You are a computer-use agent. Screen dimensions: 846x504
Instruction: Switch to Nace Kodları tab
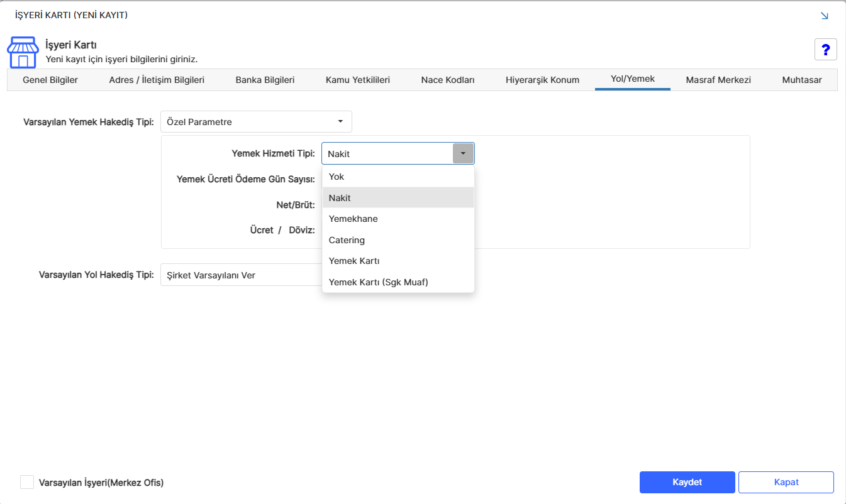pos(448,80)
